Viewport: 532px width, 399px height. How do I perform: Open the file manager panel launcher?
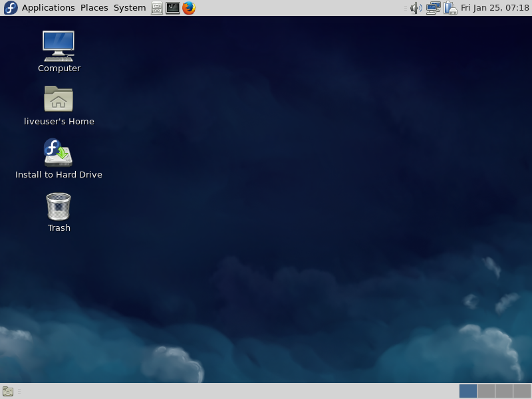tap(157, 8)
